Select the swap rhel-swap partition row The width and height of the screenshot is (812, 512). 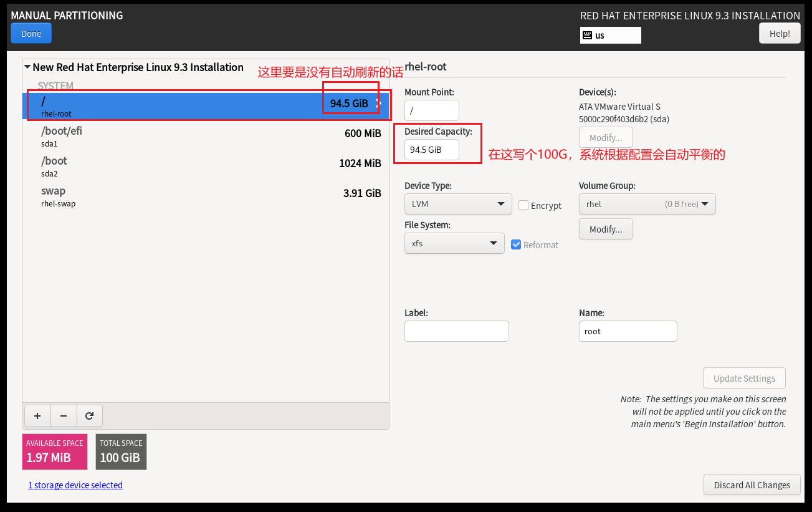[206, 196]
